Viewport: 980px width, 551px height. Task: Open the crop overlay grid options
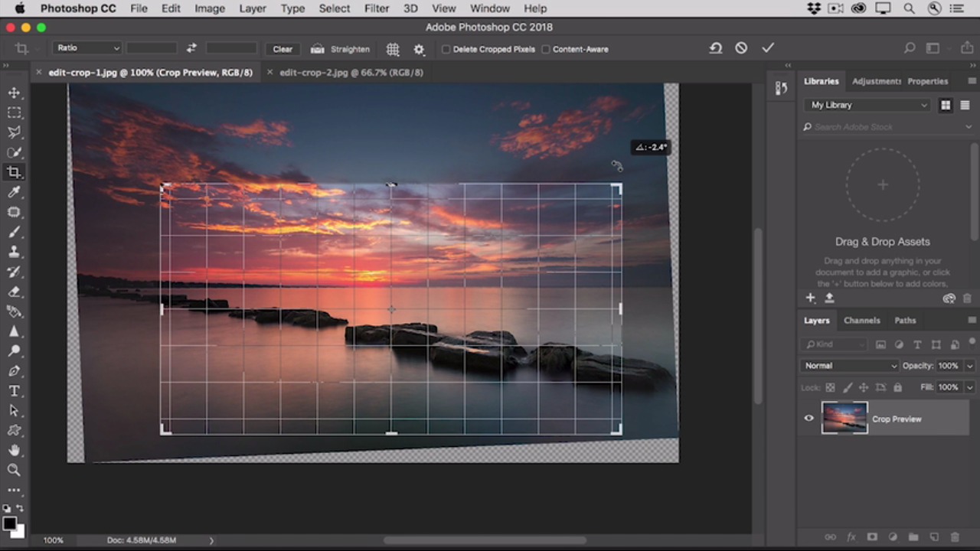tap(393, 49)
